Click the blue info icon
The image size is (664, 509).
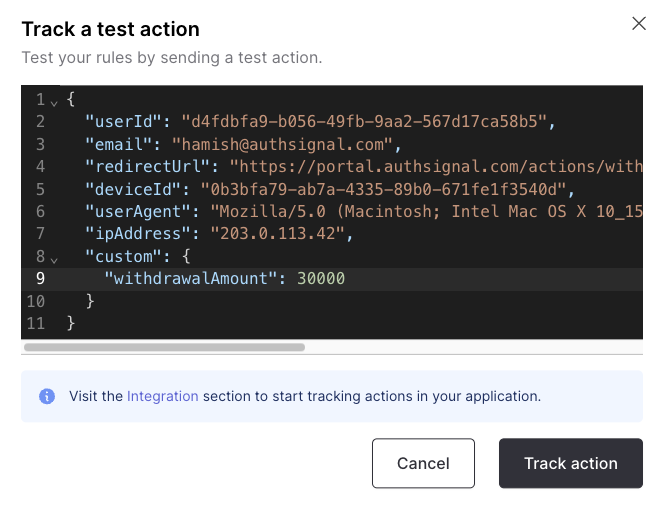pos(47,396)
